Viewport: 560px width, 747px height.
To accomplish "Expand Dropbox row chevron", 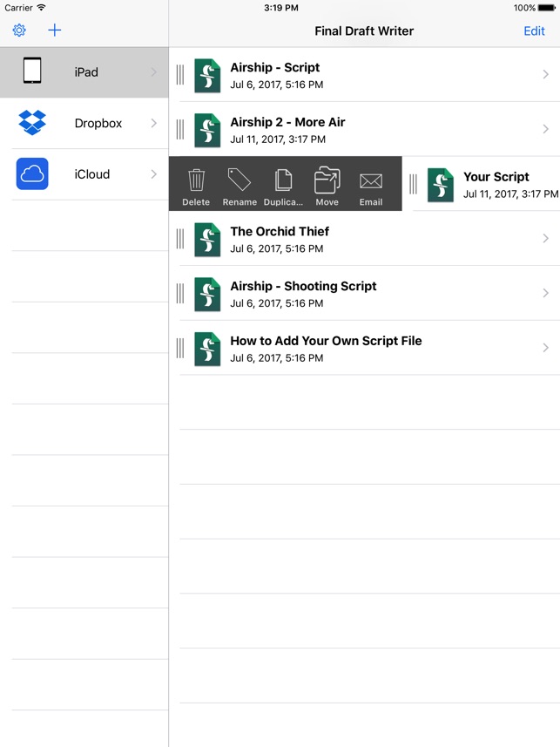I will point(154,123).
